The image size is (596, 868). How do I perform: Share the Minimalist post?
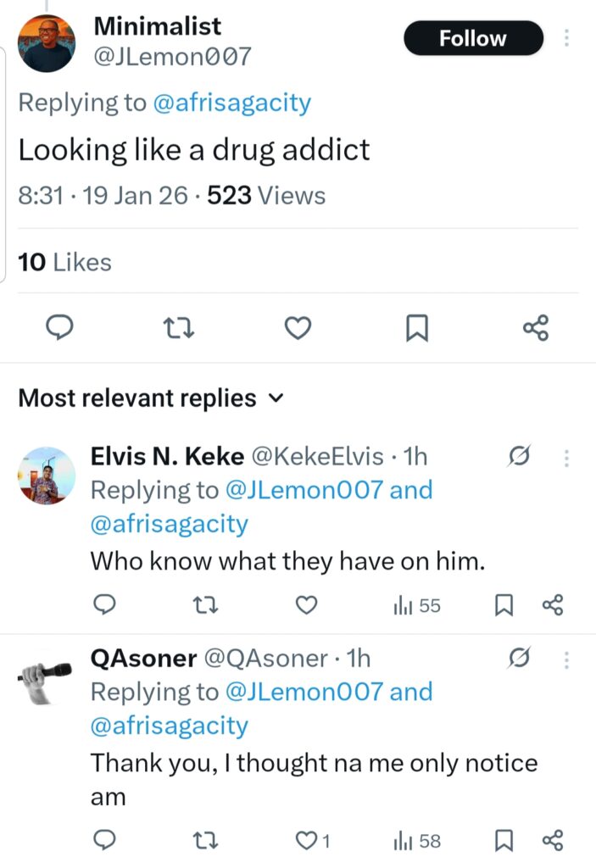(x=535, y=328)
